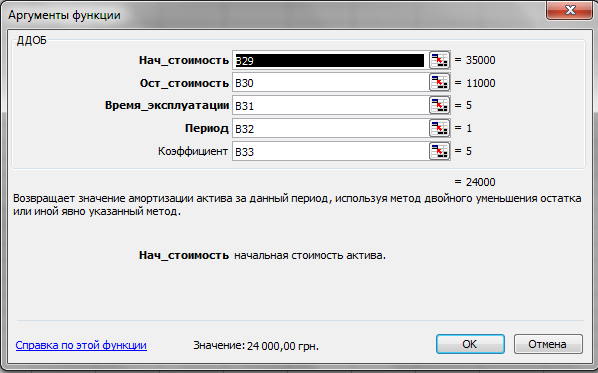Click the computed value = 11000

[475, 83]
